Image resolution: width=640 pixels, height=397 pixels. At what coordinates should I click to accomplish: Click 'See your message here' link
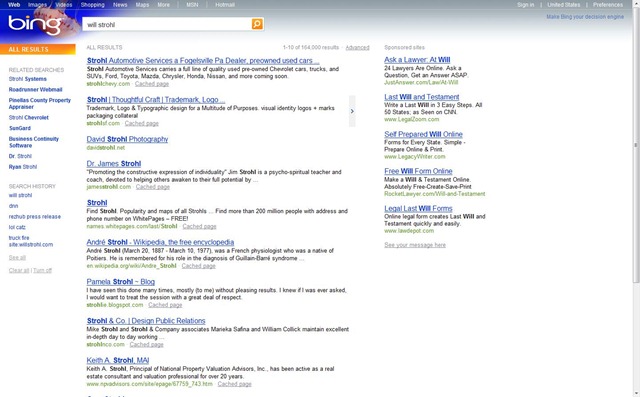tap(415, 245)
